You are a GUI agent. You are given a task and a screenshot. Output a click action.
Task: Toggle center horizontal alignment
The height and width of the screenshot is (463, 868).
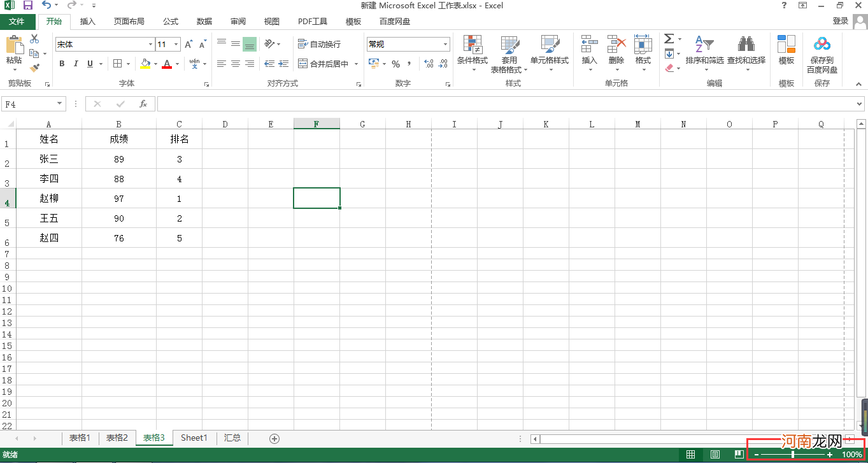[x=236, y=64]
